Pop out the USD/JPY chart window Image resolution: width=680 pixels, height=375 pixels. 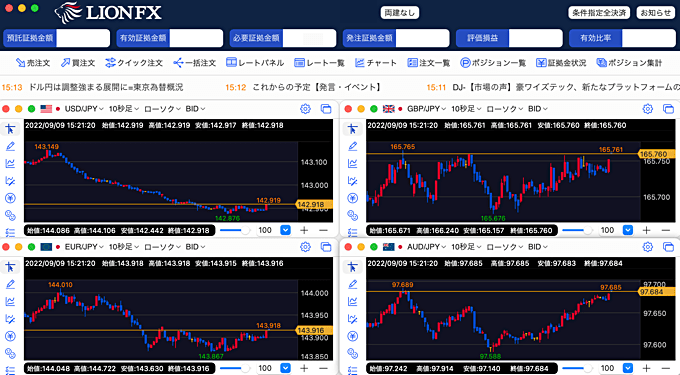[x=326, y=109]
